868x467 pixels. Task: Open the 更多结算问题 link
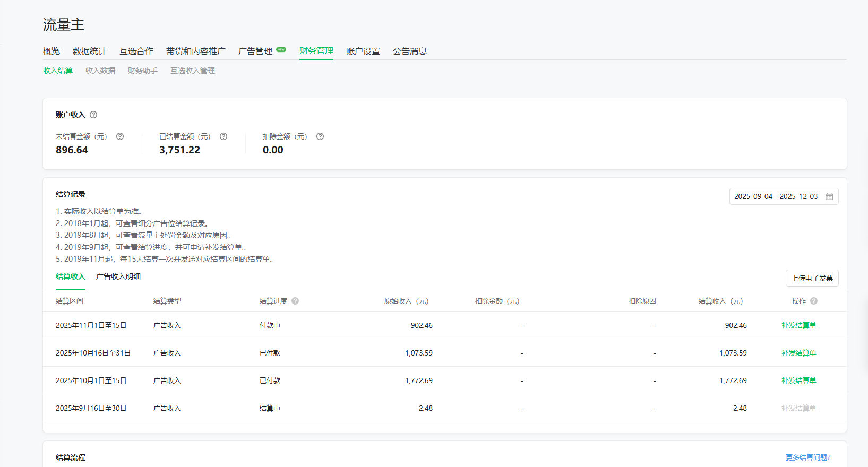[807, 457]
